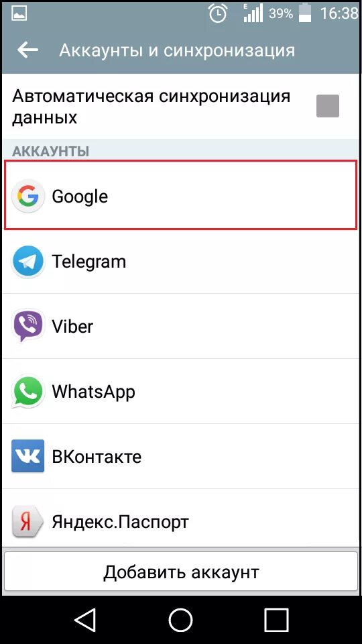Open the Telegram account entry
The image size is (362, 644).
pos(181,261)
